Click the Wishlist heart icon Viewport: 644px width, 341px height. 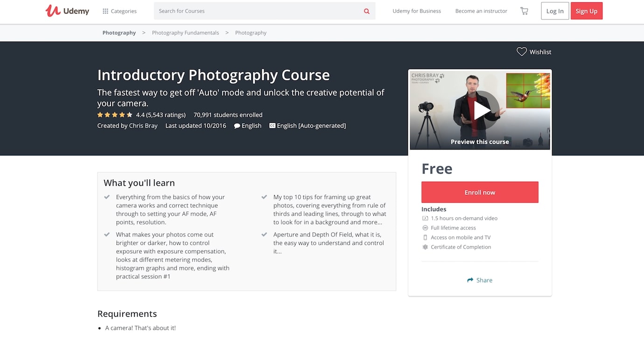tap(522, 52)
